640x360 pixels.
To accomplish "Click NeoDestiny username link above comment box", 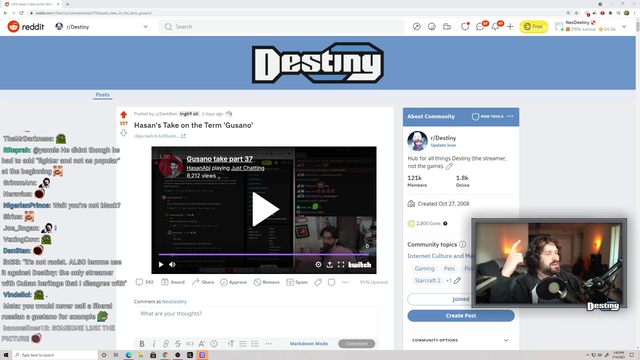I will 174,302.
